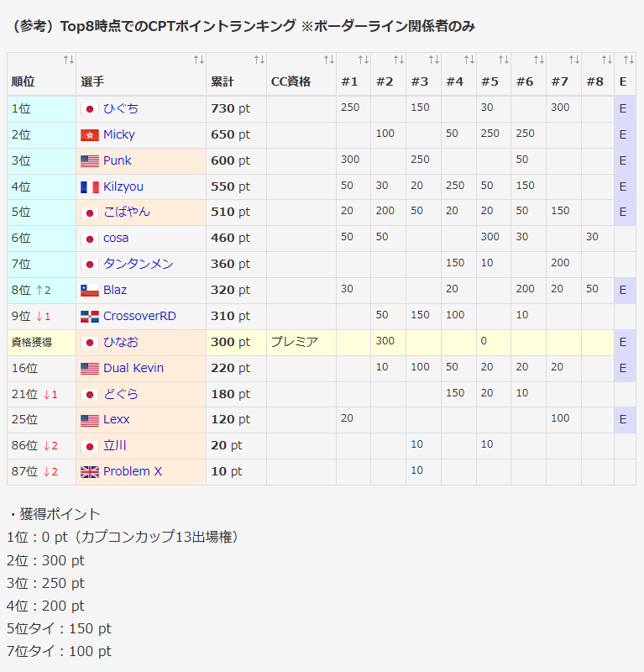The image size is (644, 672).
Task: Click the Top8時点でのCPTポイントランキング title
Action: pyautogui.click(x=178, y=27)
